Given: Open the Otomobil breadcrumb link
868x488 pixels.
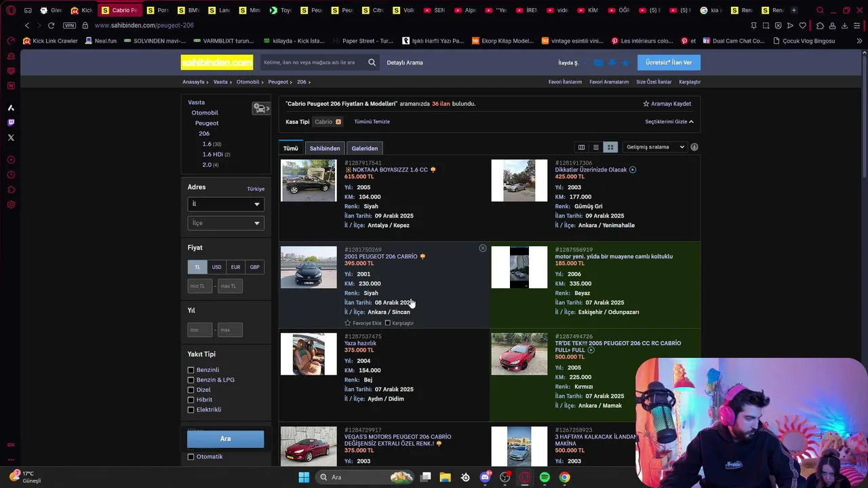Looking at the screenshot, I should point(248,82).
